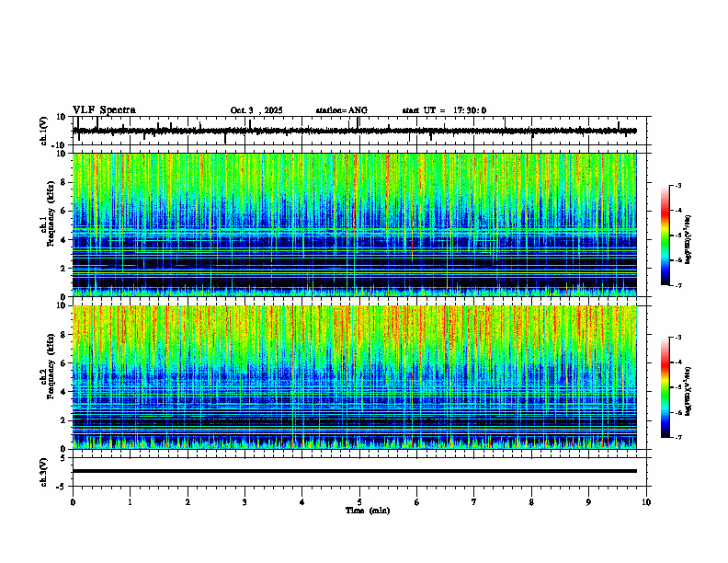This screenshot has width=728, height=563.
Task: Click the log(PSD) units label beside ch.2 color bar
Action: pyautogui.click(x=688, y=391)
